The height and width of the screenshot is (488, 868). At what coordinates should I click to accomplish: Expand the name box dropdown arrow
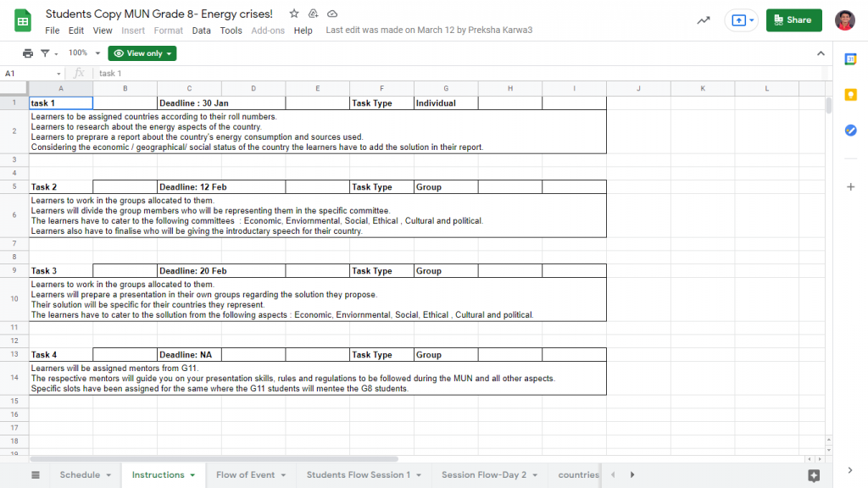(58, 74)
